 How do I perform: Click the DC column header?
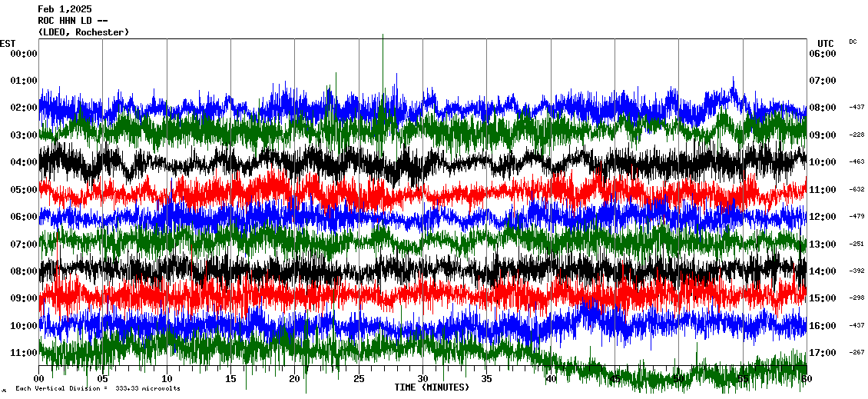(x=853, y=42)
